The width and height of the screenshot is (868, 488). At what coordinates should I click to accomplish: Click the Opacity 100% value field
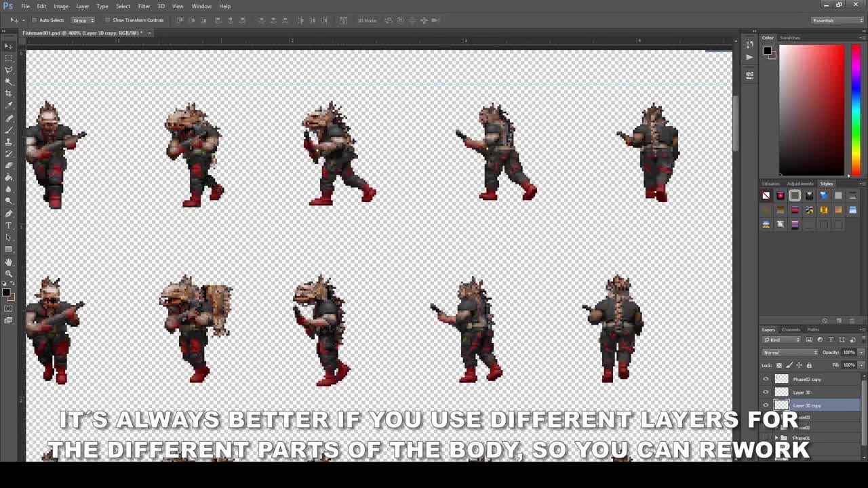[849, 352]
